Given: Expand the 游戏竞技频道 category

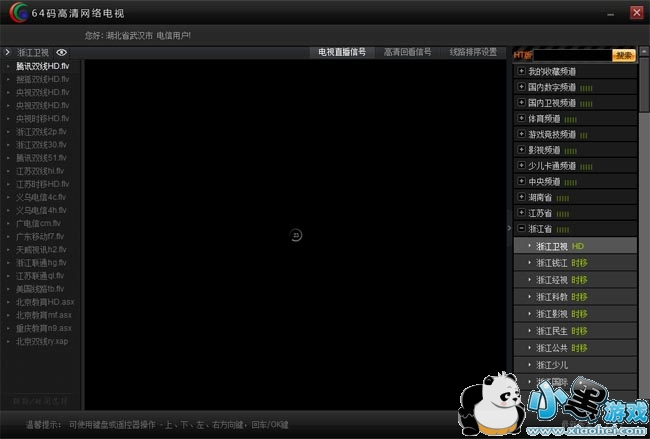Looking at the screenshot, I should tap(521, 134).
